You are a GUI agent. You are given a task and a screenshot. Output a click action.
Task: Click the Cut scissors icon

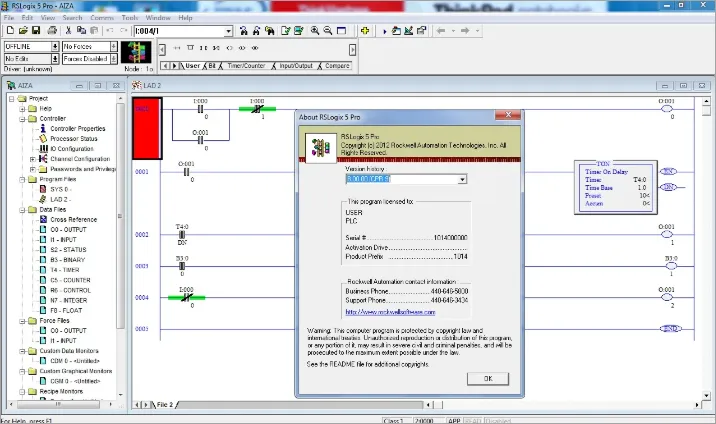[68, 31]
